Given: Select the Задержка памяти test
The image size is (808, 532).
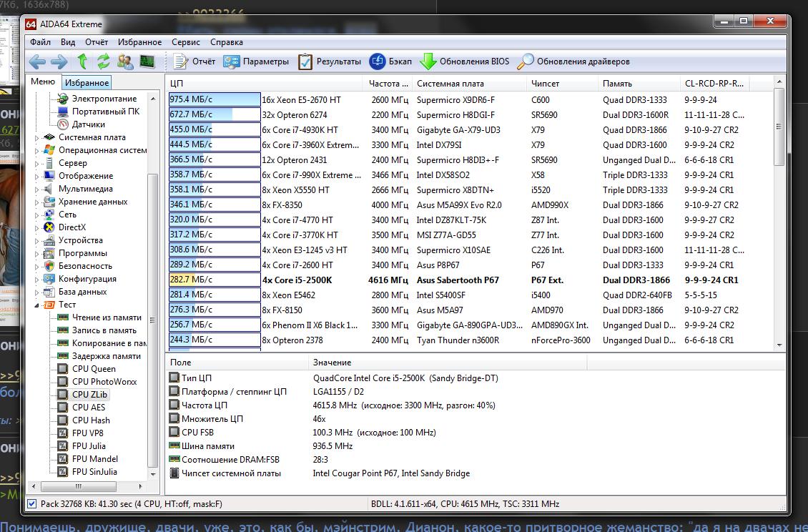Looking at the screenshot, I should tap(106, 356).
